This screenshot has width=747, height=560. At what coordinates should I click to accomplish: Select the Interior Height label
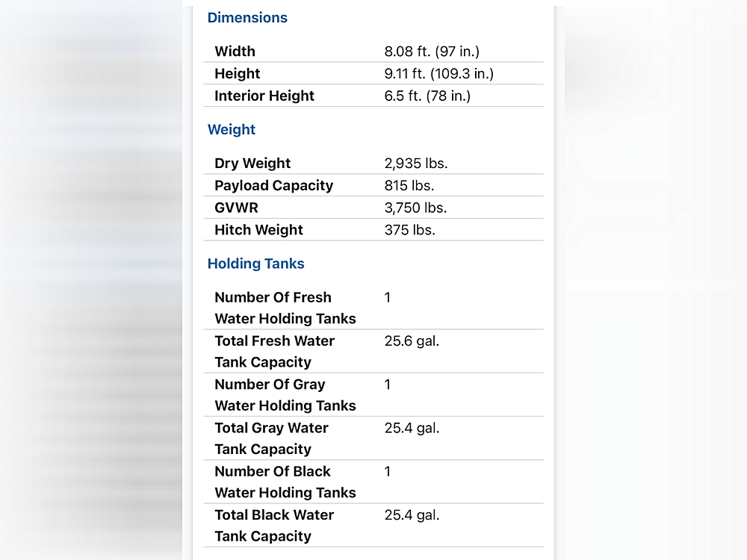(x=264, y=96)
